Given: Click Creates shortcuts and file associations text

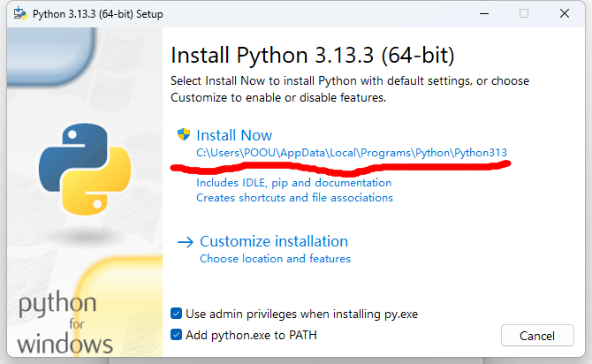Looking at the screenshot, I should 294,198.
